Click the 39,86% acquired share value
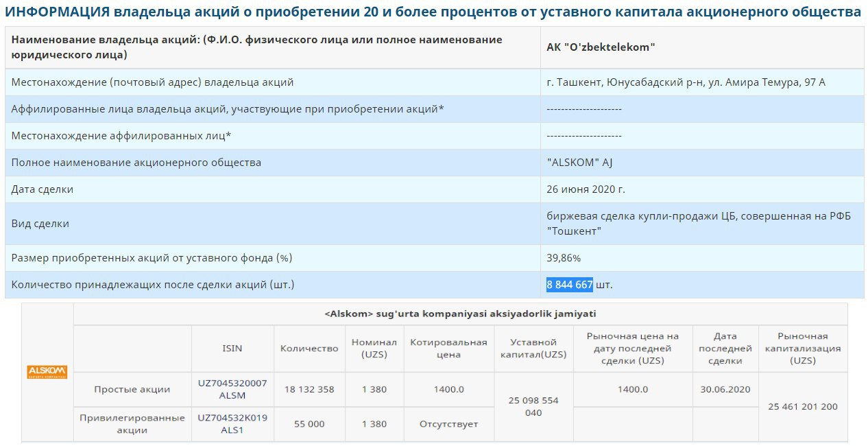The image size is (868, 446). [564, 258]
